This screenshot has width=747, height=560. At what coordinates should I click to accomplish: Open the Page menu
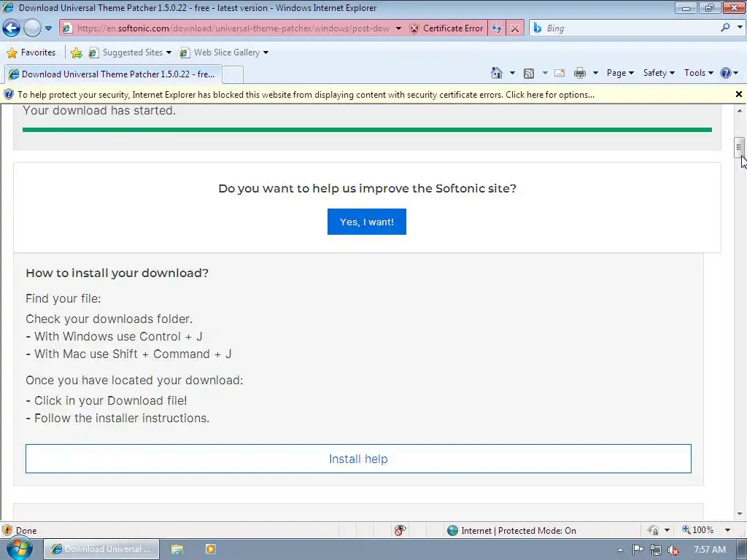620,73
